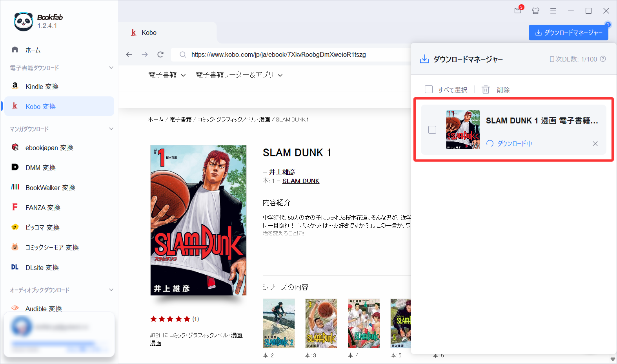Click the ホーム breadcrumb link

coord(156,120)
